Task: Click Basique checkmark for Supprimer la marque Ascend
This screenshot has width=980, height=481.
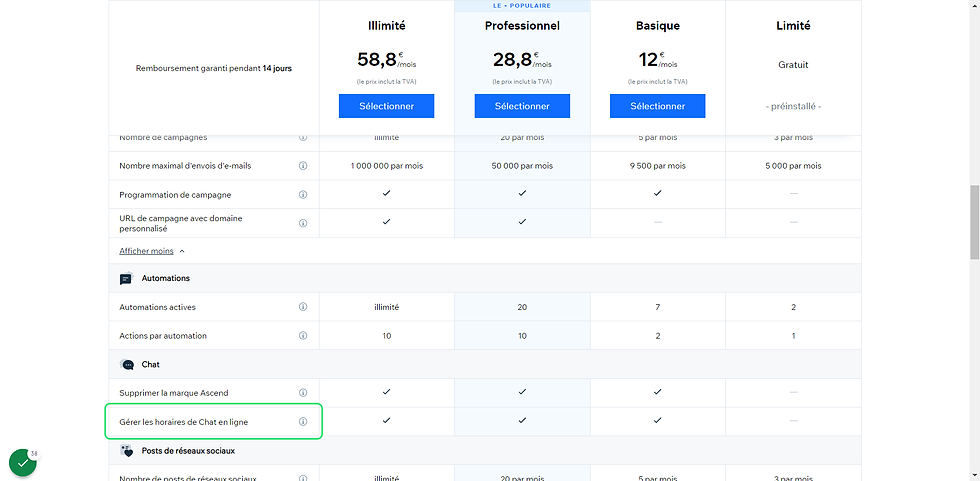Action: (x=658, y=392)
